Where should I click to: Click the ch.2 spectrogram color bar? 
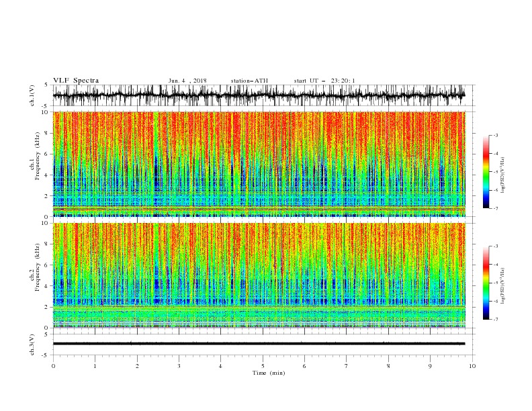point(486,283)
